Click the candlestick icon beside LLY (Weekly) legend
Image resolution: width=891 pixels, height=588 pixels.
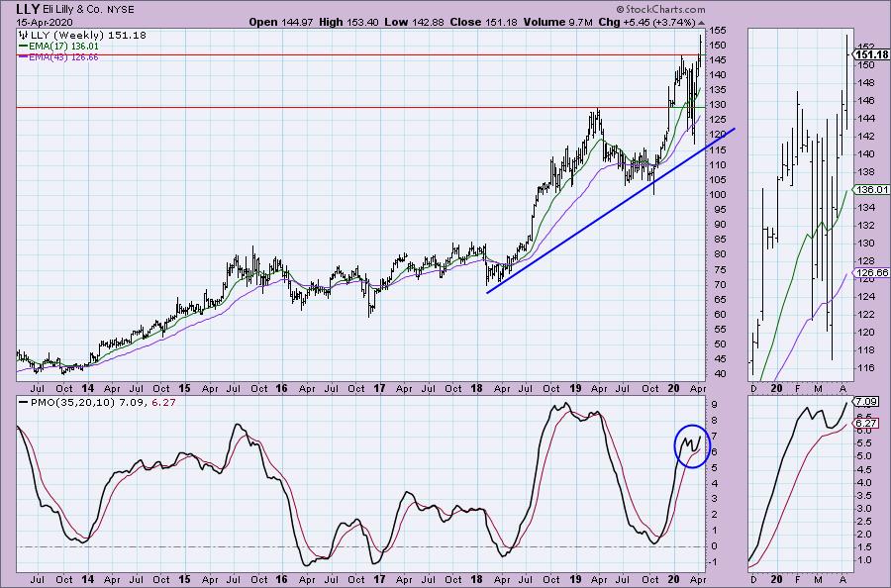point(24,36)
